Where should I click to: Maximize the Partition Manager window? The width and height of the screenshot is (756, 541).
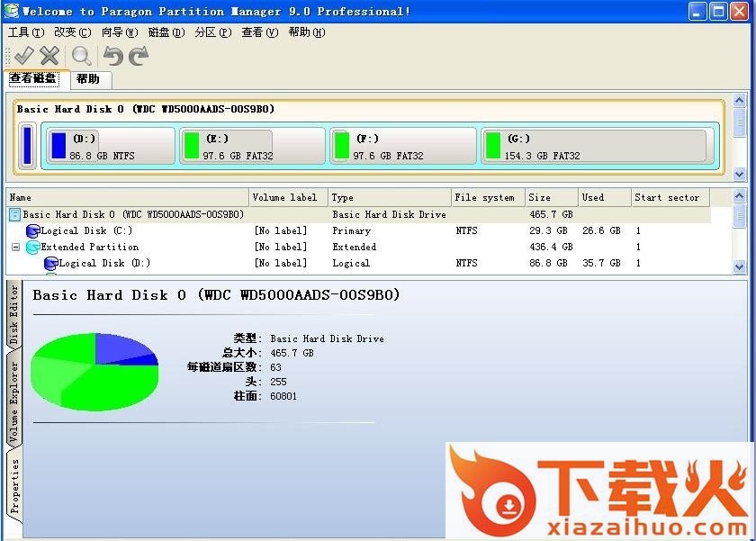718,11
